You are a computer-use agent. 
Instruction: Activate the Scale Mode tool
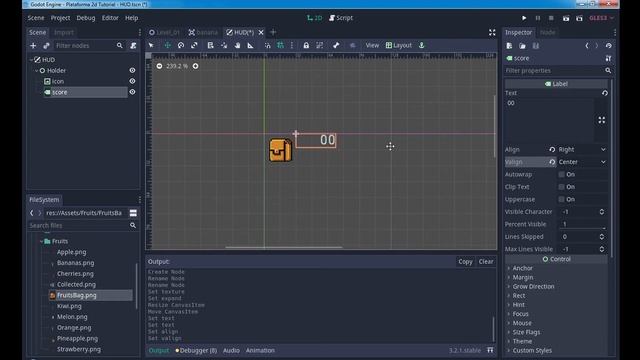pyautogui.click(x=194, y=45)
